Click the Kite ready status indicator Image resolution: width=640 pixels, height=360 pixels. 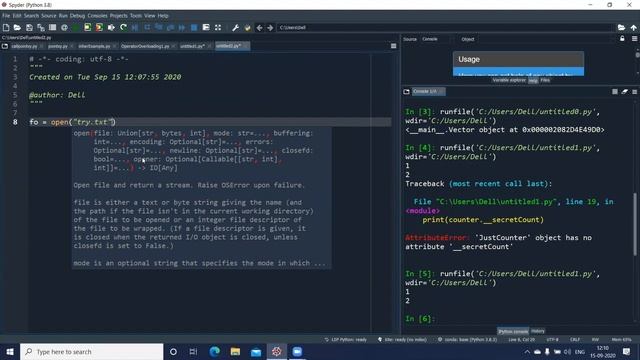pos(402,340)
